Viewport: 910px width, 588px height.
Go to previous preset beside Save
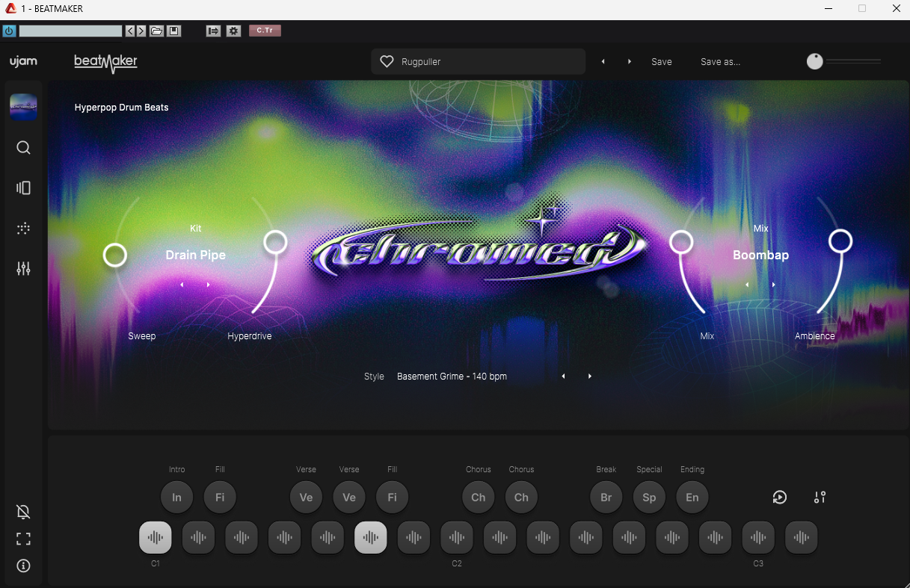point(603,62)
